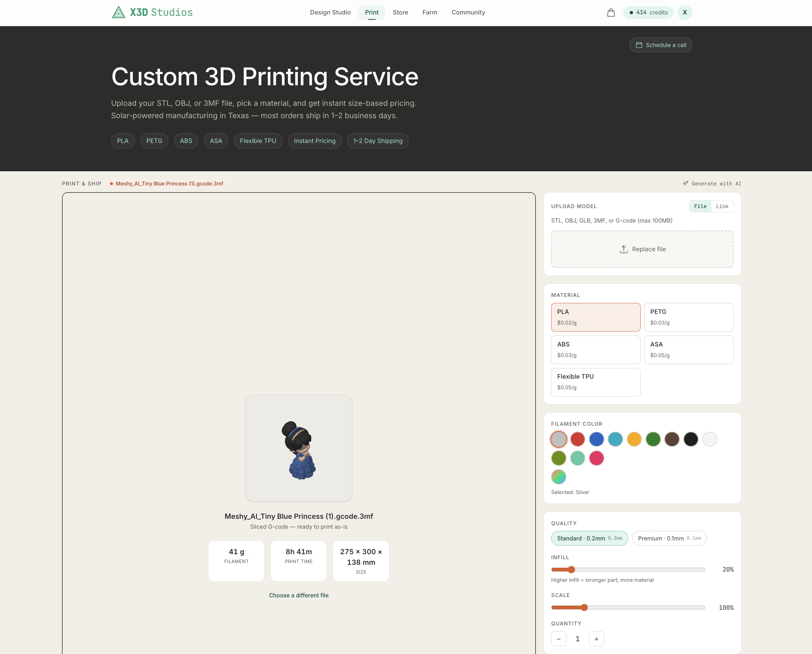The image size is (812, 654).
Task: Click the ASA pill tag
Action: pyautogui.click(x=216, y=141)
